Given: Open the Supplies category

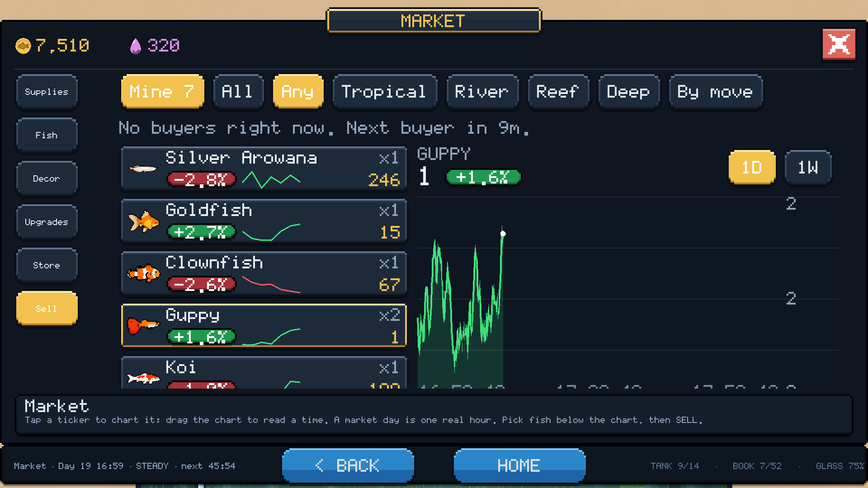Looking at the screenshot, I should pos(47,92).
